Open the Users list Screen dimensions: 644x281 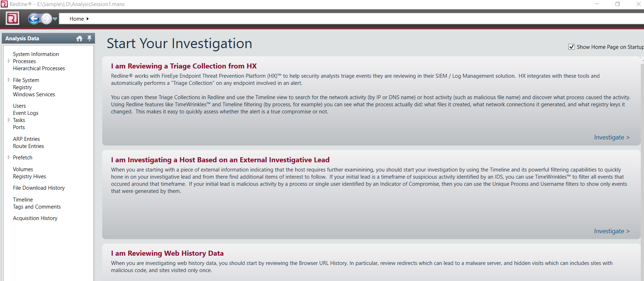(x=19, y=106)
